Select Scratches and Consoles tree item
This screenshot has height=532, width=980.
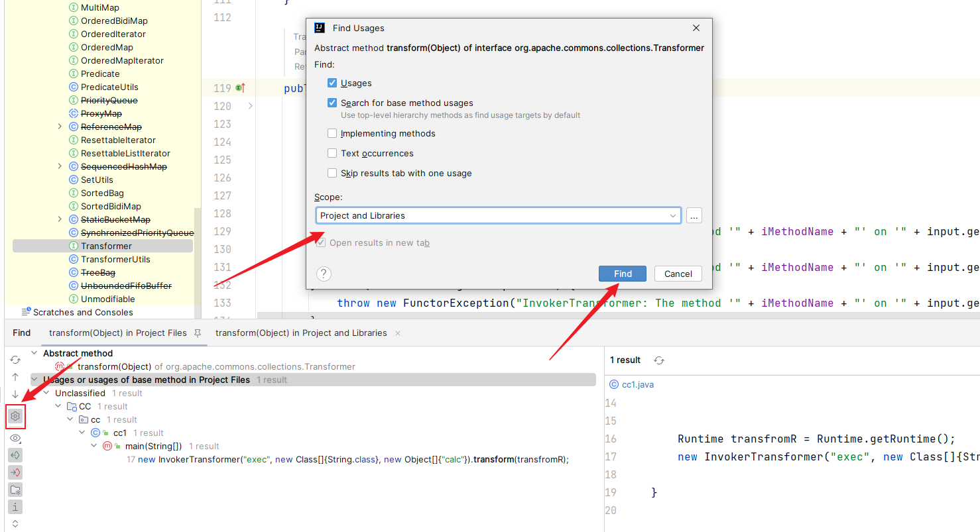coord(83,312)
